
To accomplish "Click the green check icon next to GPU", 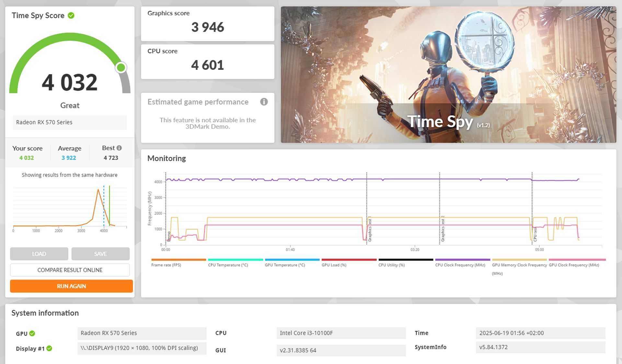I will tap(32, 333).
